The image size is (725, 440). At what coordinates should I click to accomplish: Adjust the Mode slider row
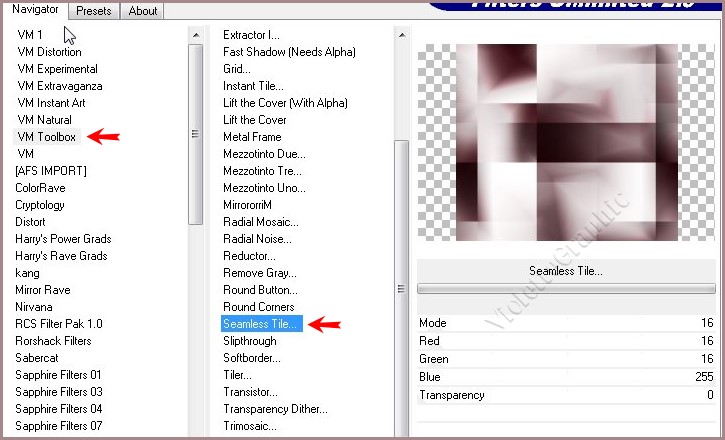coord(566,323)
